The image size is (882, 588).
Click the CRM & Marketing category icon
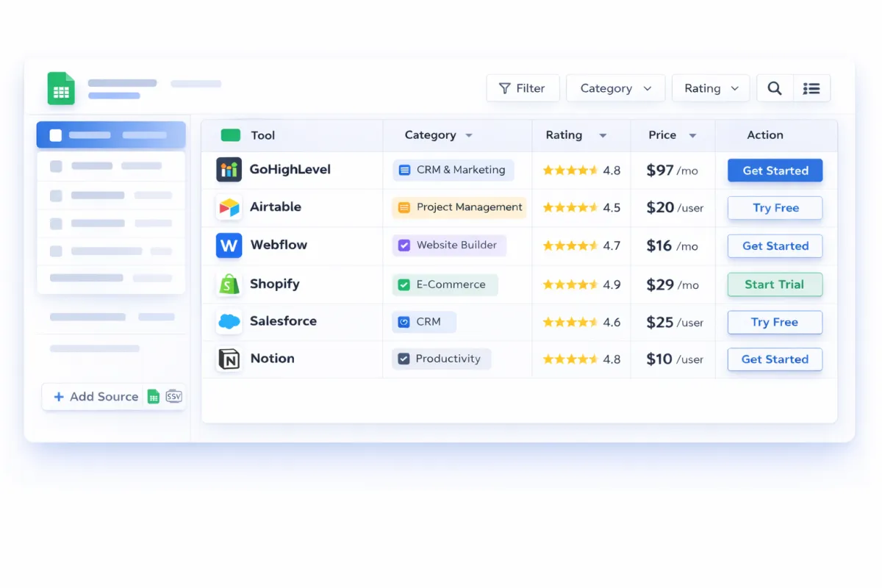coord(404,170)
